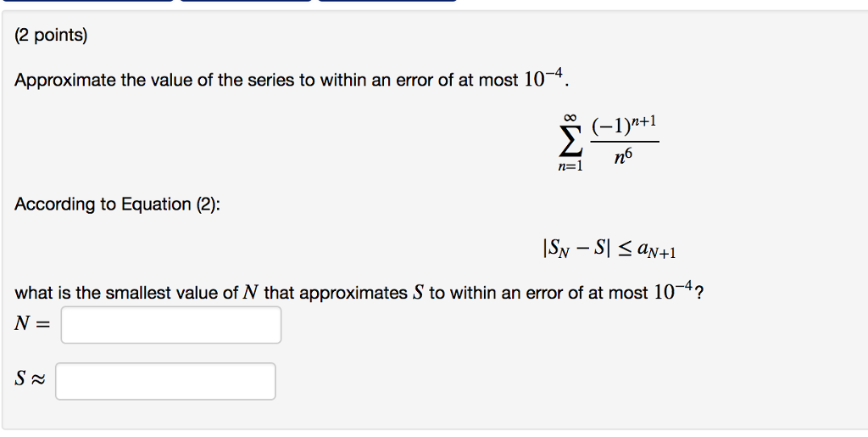This screenshot has height=437, width=868.
Task: Click the 10^−4 ending the question line
Action: click(674, 291)
